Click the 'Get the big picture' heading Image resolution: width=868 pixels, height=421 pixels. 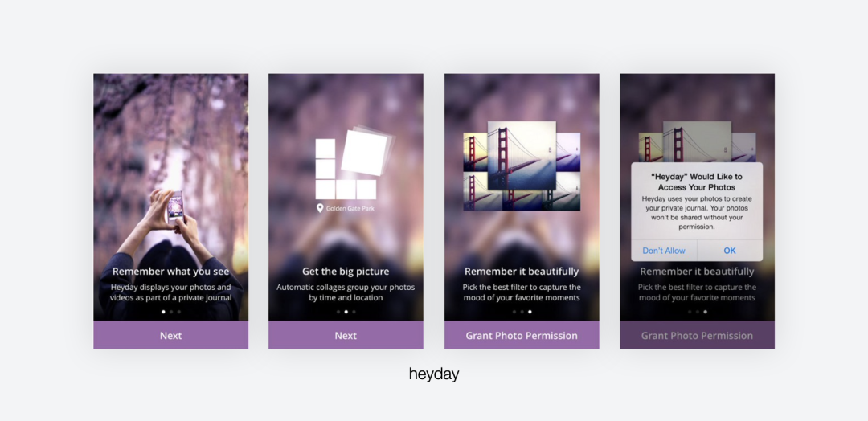346,271
